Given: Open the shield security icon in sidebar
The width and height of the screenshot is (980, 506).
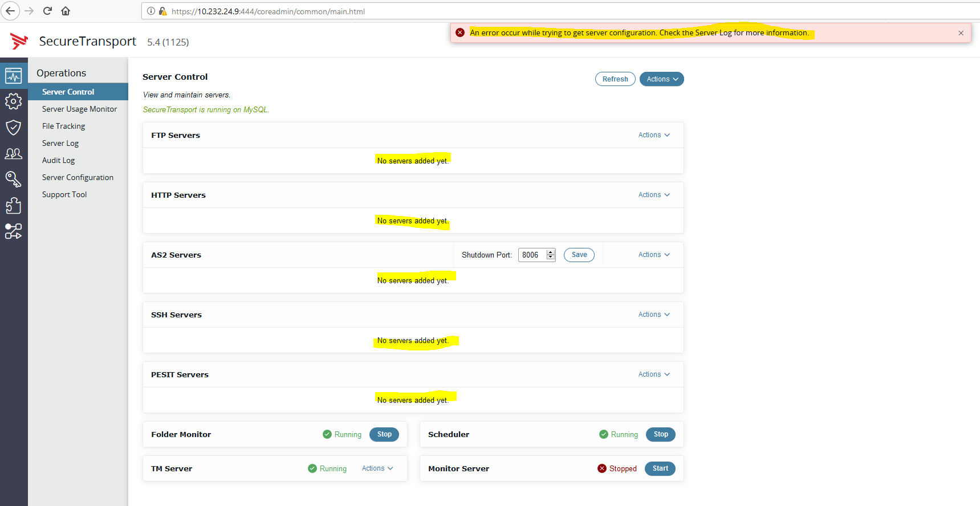Looking at the screenshot, I should click(14, 127).
